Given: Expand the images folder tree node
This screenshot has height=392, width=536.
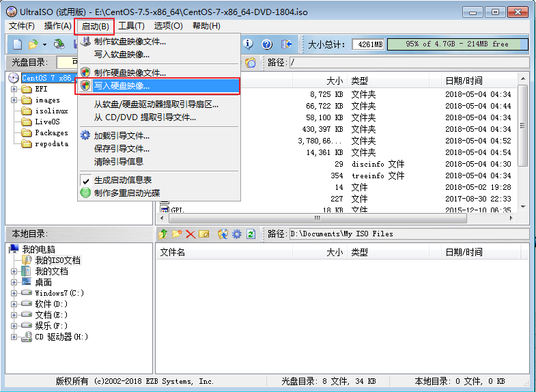Looking at the screenshot, I should click(x=14, y=100).
